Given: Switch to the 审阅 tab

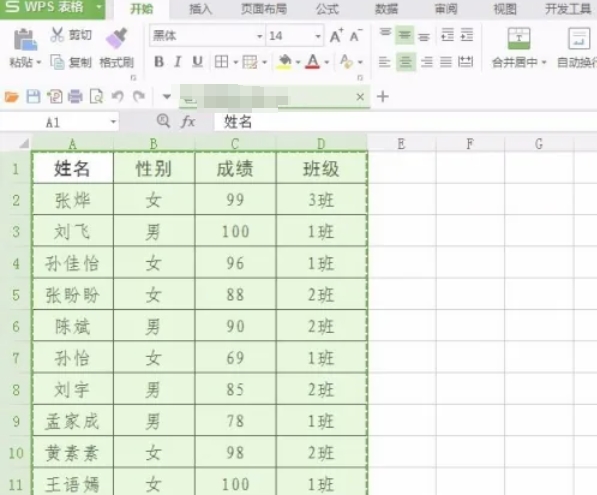Looking at the screenshot, I should [446, 9].
